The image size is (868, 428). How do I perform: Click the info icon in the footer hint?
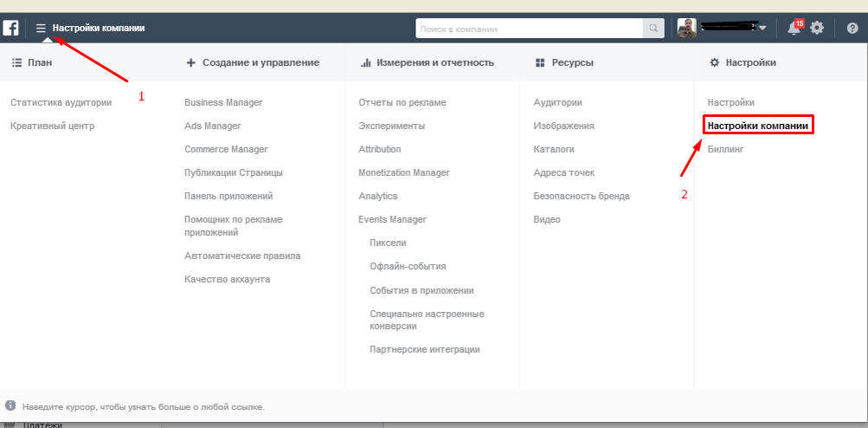10,405
